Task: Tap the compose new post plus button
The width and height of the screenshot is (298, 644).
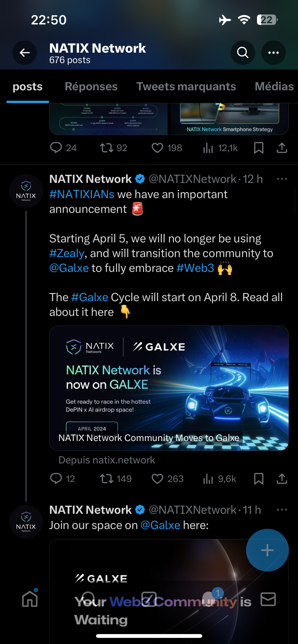Action: [x=267, y=550]
